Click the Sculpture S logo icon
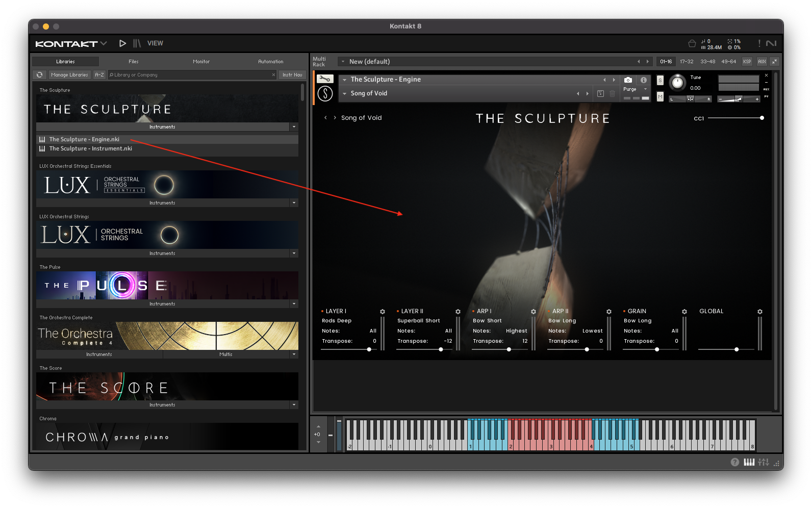The width and height of the screenshot is (812, 508). coord(325,93)
